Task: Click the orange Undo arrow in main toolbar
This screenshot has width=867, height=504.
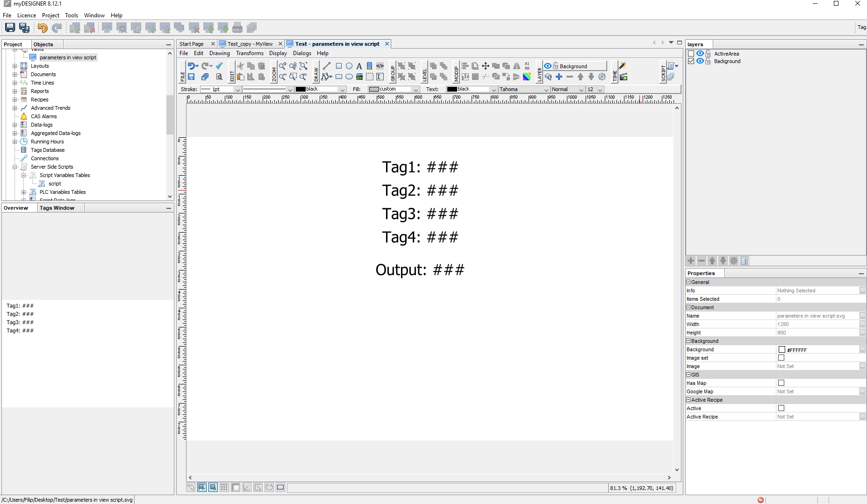Action: coord(42,28)
